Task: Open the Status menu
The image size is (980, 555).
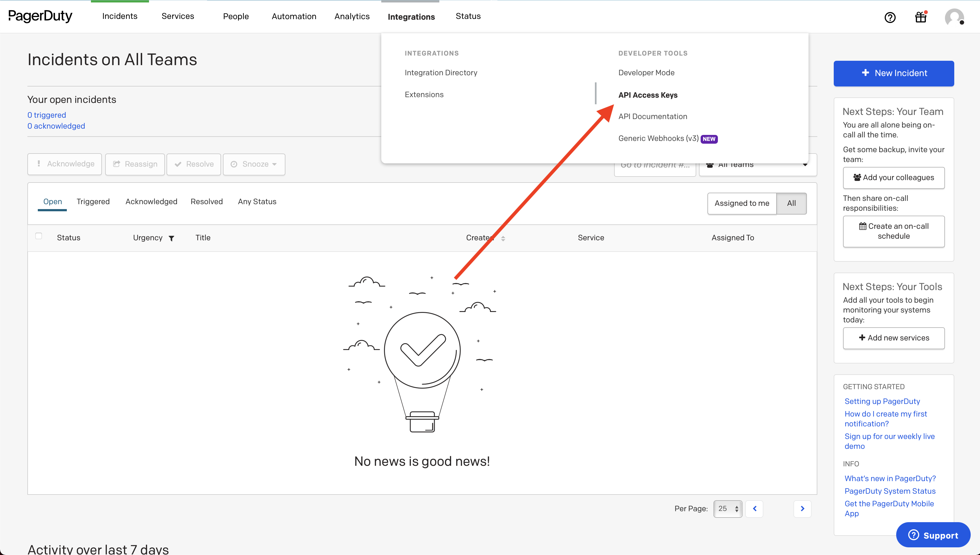Action: 468,16
